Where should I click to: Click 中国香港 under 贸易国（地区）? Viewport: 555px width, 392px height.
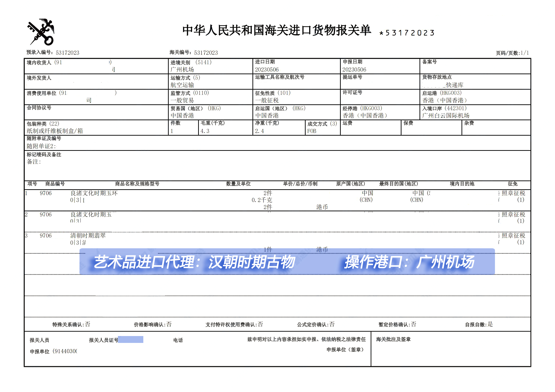(x=182, y=115)
